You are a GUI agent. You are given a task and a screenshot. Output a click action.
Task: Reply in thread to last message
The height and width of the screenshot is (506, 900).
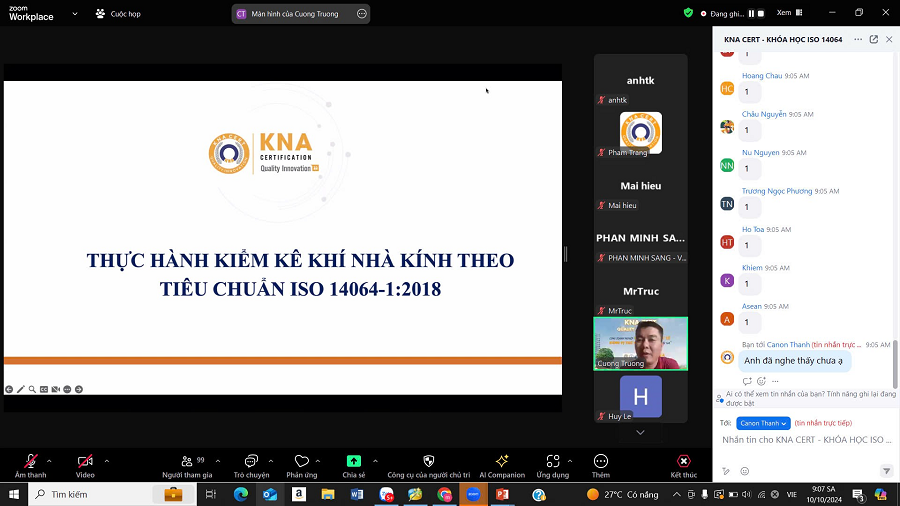[x=747, y=382]
